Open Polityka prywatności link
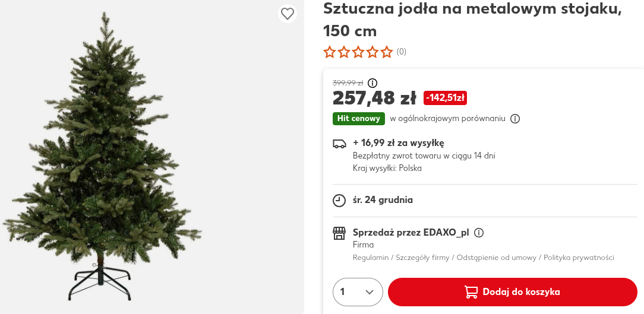The height and width of the screenshot is (314, 644). coord(579,258)
